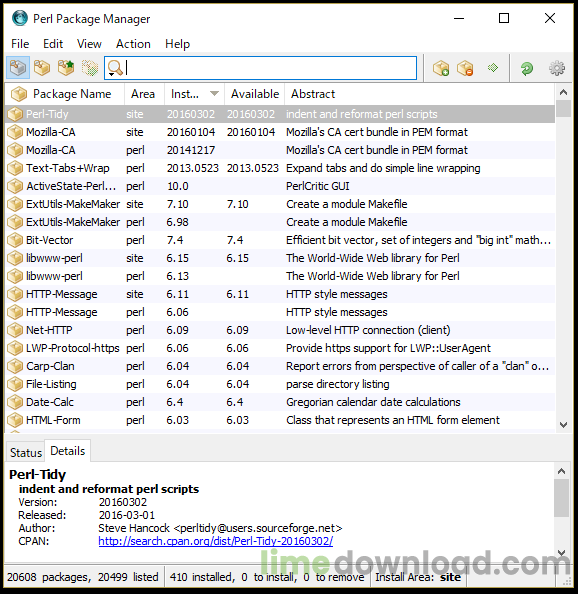This screenshot has width=578, height=594.
Task: Click package icon of Text-Tabs+Wrap row
Action: (15, 168)
